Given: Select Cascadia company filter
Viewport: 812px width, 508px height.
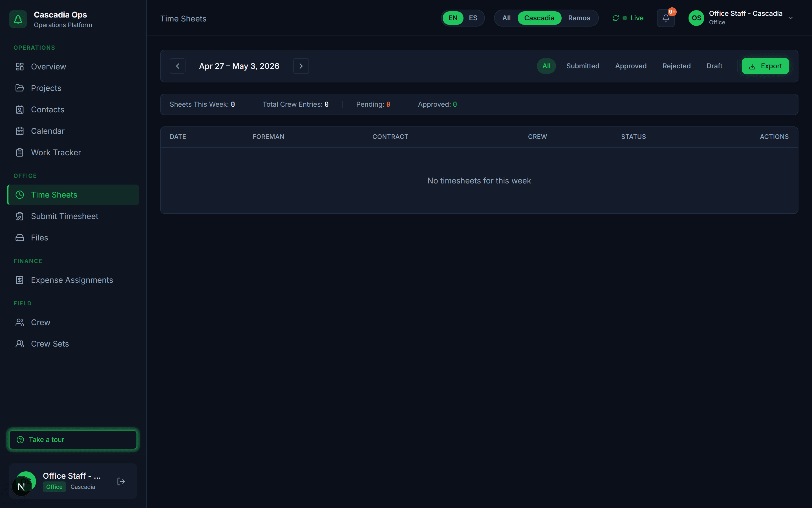Looking at the screenshot, I should [539, 18].
